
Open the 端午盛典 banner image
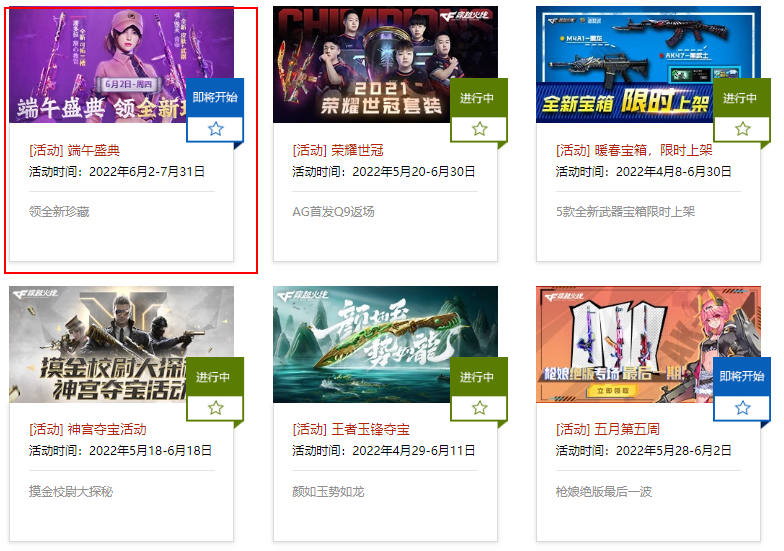(122, 64)
